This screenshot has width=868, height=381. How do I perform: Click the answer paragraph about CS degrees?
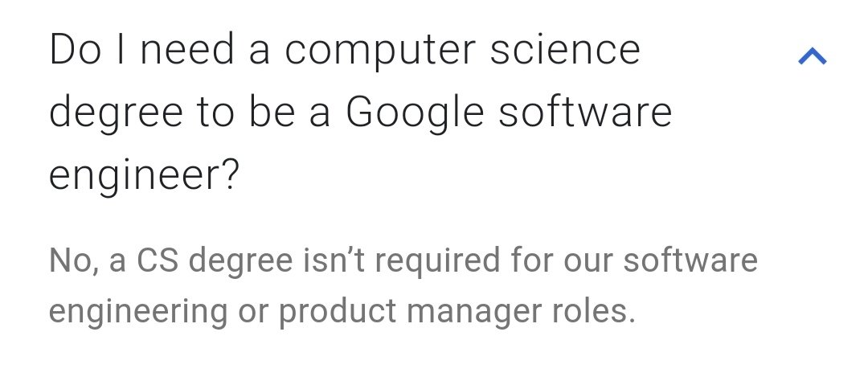402,286
